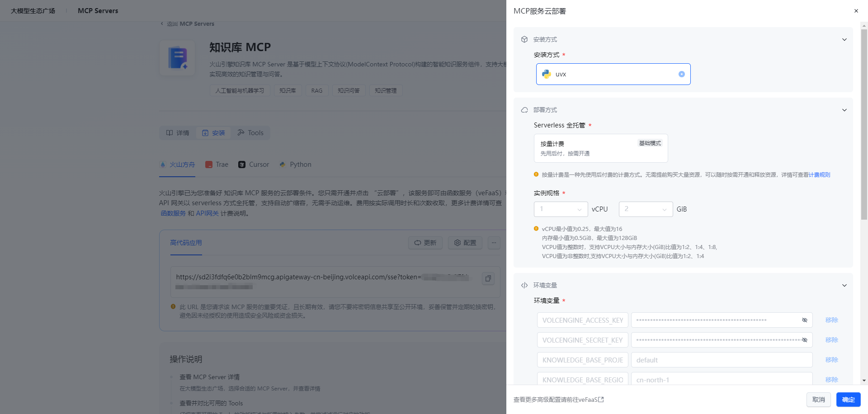This screenshot has height=414, width=868.
Task: Click the Trae red icon
Action: (209, 165)
